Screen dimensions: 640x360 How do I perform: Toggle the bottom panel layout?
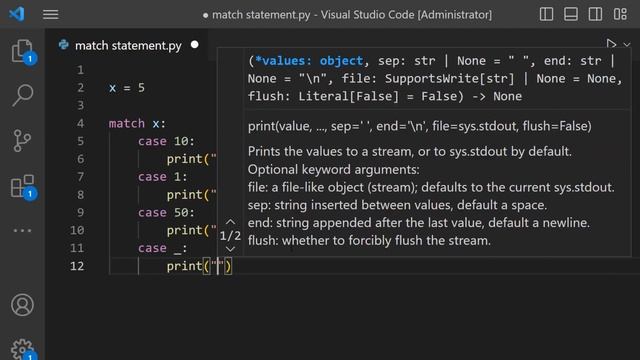coord(571,14)
